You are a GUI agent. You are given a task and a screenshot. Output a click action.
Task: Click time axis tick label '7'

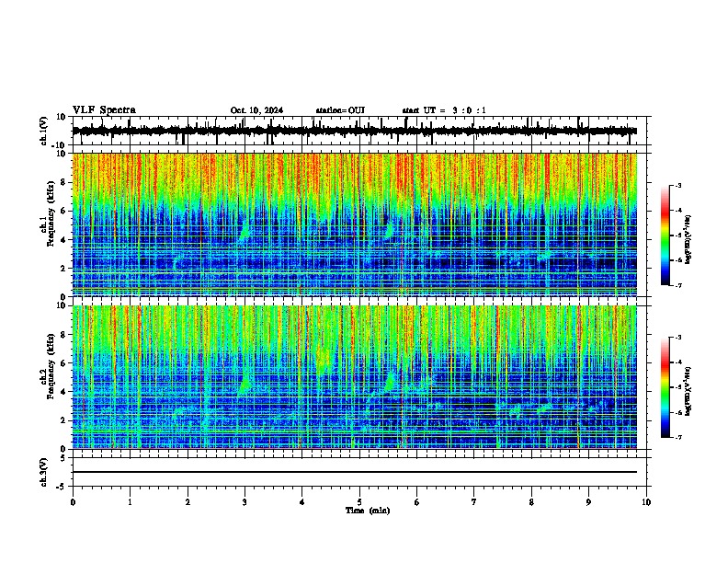[474, 502]
